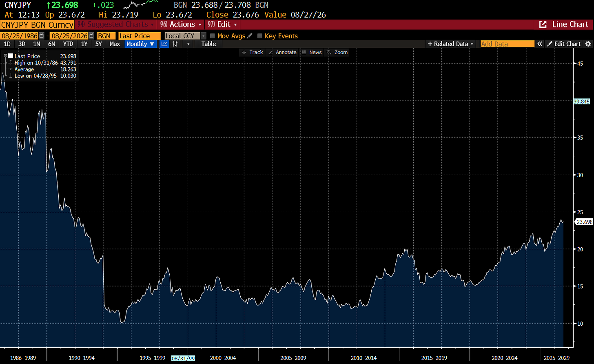The width and height of the screenshot is (594, 364).
Task: Pop out the Line Chart window
Action: pos(543,24)
